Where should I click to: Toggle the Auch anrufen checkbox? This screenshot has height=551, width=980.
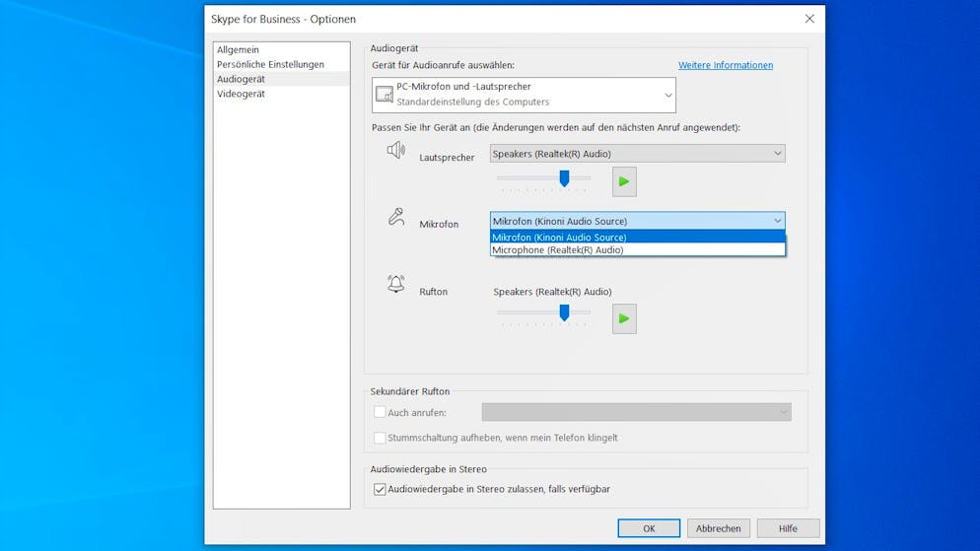[380, 412]
